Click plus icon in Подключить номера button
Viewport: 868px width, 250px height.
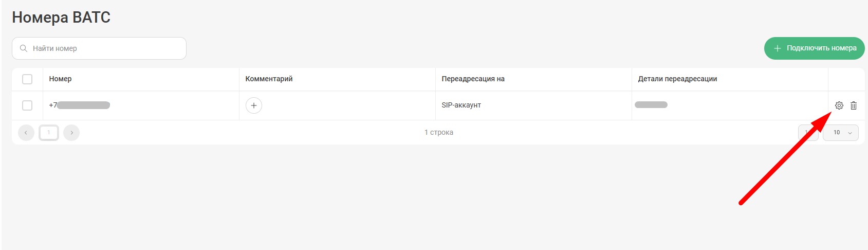tap(778, 48)
